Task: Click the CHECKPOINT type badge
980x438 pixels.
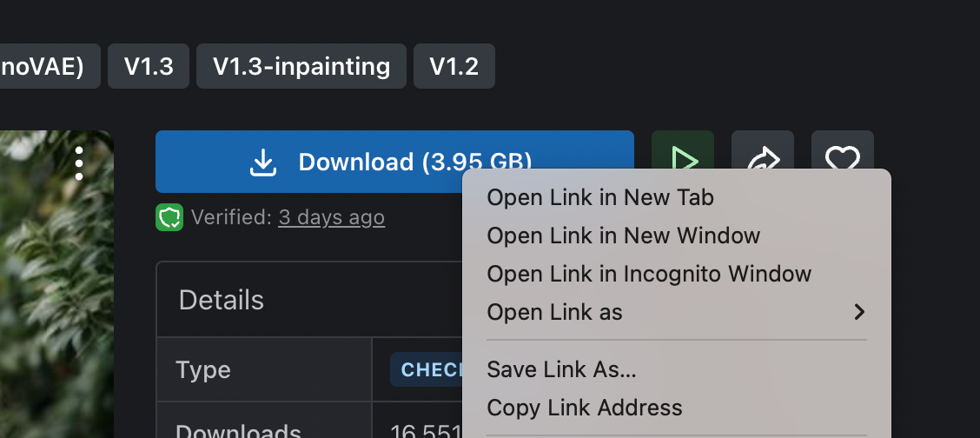Action: (x=427, y=369)
